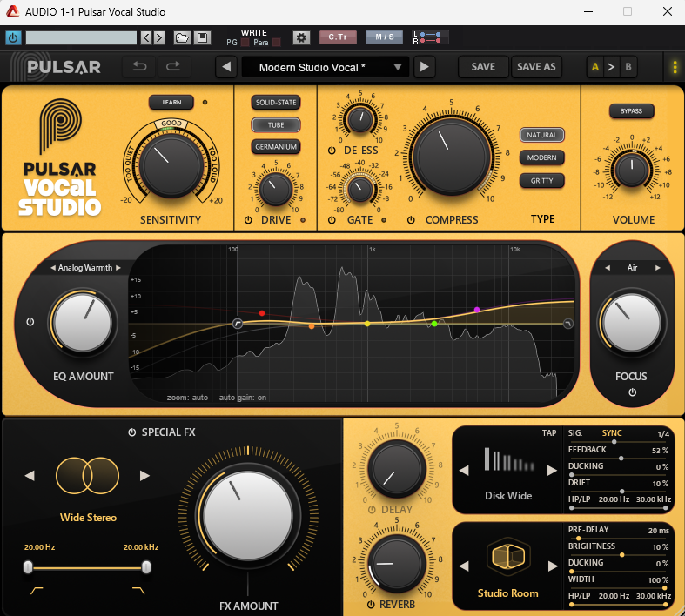This screenshot has width=685, height=616.
Task: Select TUBE drive mode
Action: [276, 125]
